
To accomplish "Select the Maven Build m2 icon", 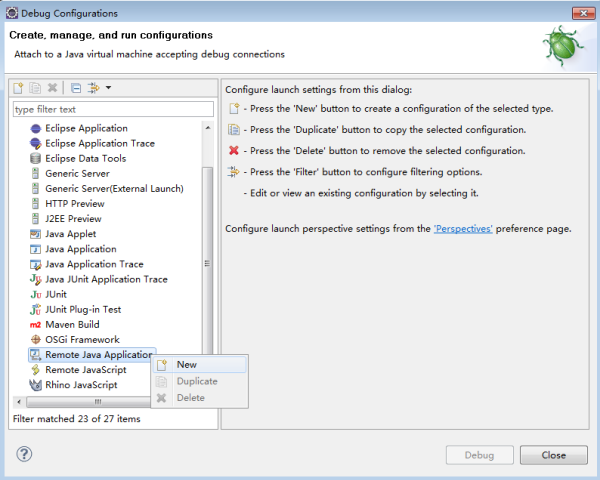I will pos(35,325).
